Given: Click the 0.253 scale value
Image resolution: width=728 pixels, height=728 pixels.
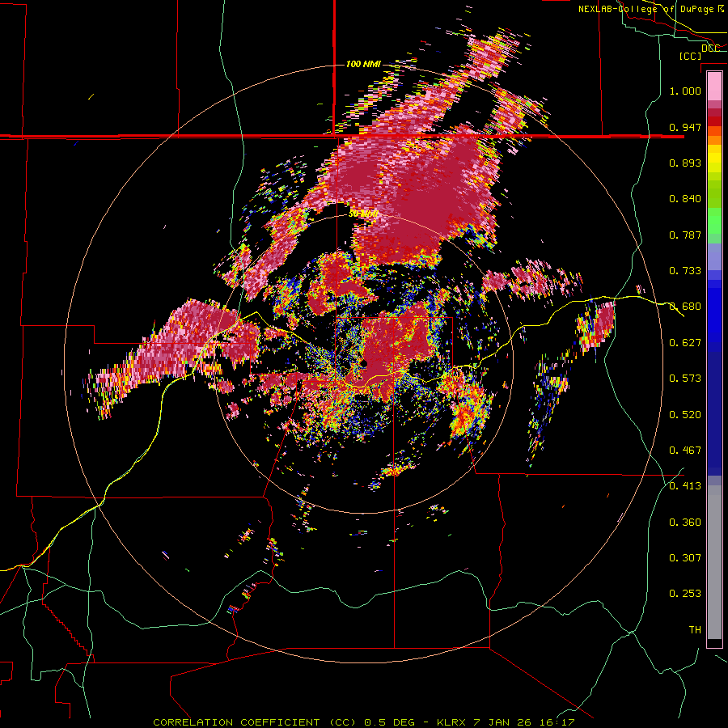Looking at the screenshot, I should point(685,594).
